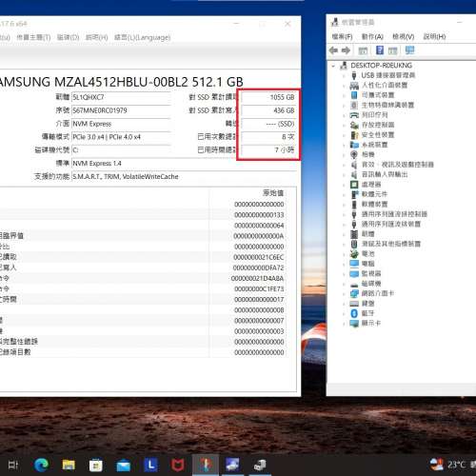476x476 pixels.
Task: Click the show/hide console tree toolbar icon
Action: point(363,50)
